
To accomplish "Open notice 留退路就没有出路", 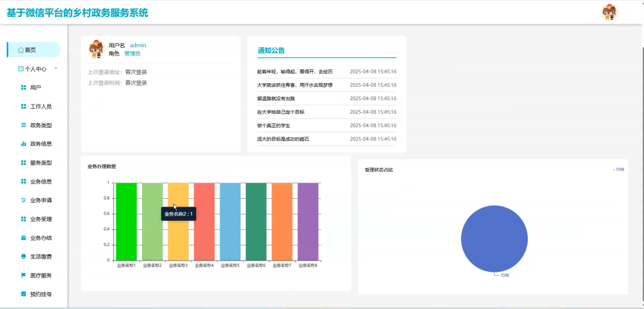I will coord(276,99).
